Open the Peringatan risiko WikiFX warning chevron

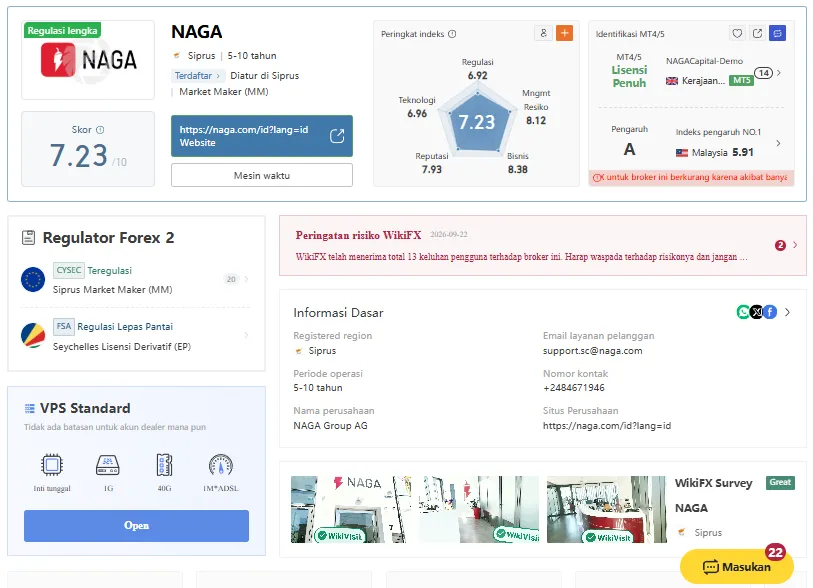(795, 245)
